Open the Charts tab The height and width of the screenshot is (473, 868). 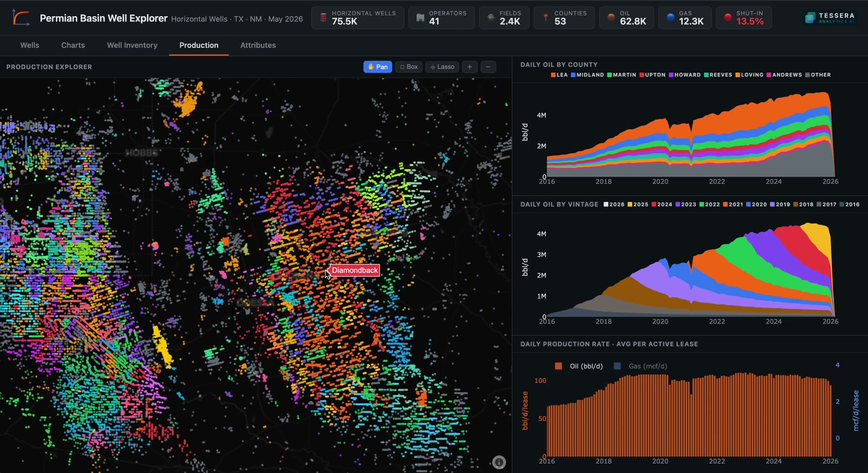click(73, 45)
